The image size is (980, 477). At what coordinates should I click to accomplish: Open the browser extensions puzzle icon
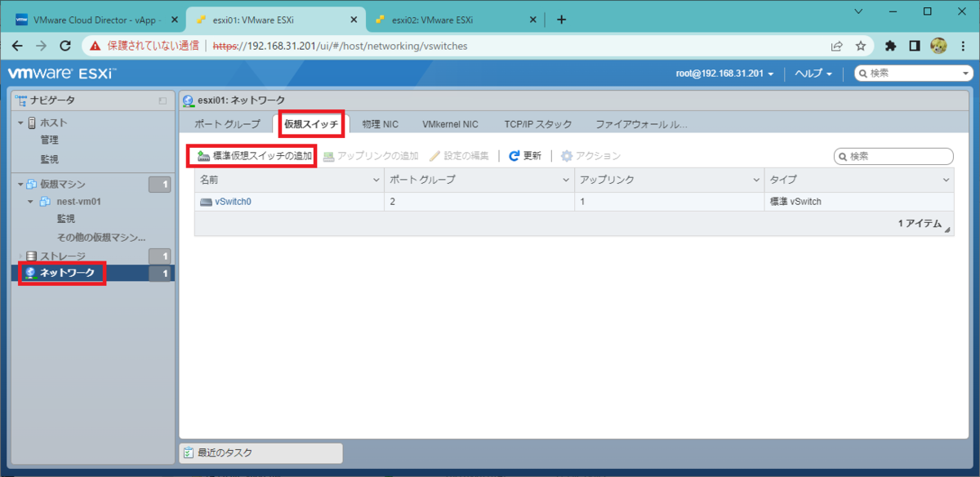click(891, 46)
